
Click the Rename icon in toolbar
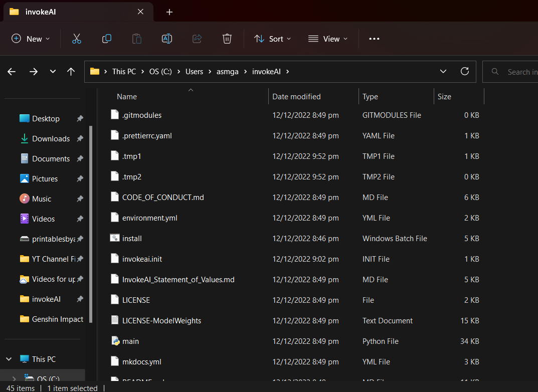click(167, 39)
